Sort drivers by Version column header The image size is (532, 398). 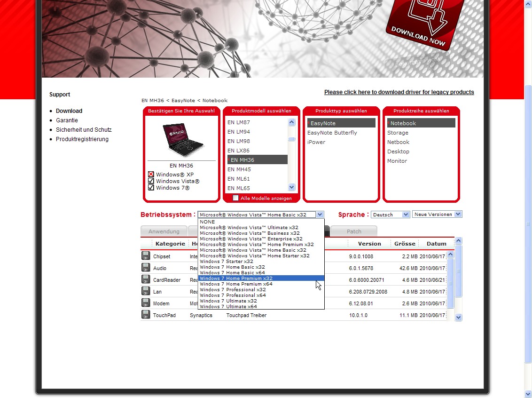coord(369,244)
